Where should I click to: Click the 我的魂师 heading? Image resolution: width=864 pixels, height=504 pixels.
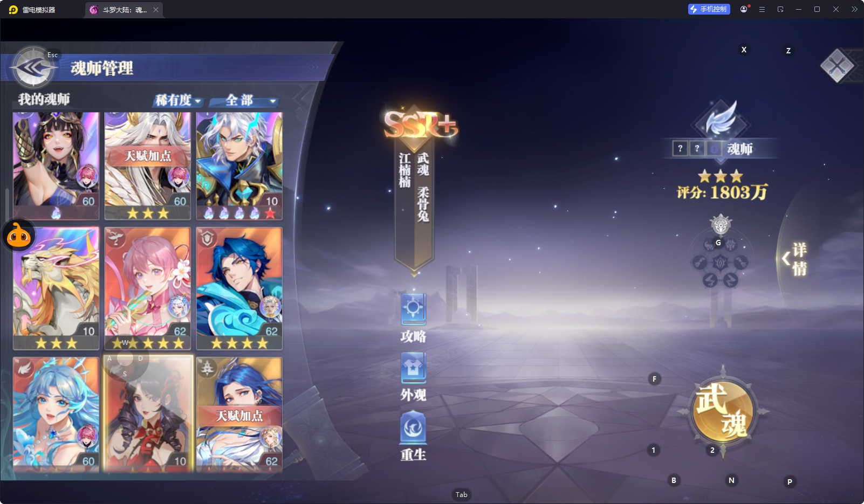[x=44, y=99]
